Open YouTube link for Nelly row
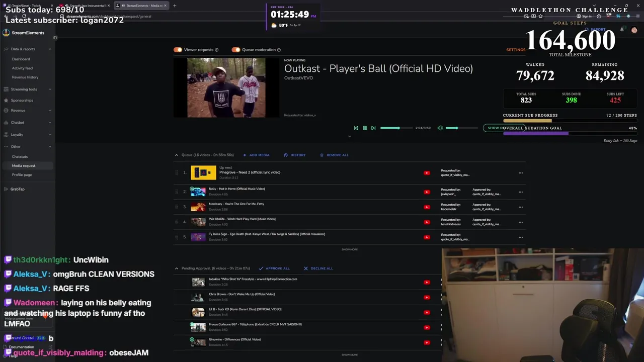 click(427, 192)
